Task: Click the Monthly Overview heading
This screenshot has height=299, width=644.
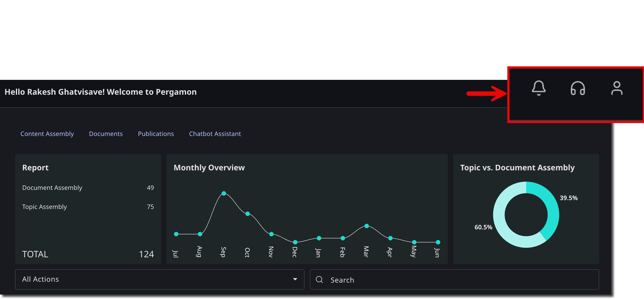Action: [x=209, y=167]
